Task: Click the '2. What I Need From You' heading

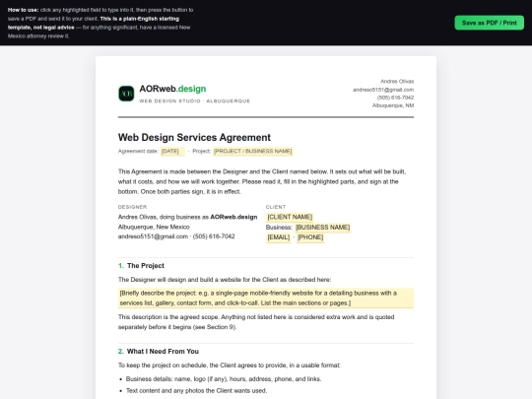Action: tap(159, 351)
